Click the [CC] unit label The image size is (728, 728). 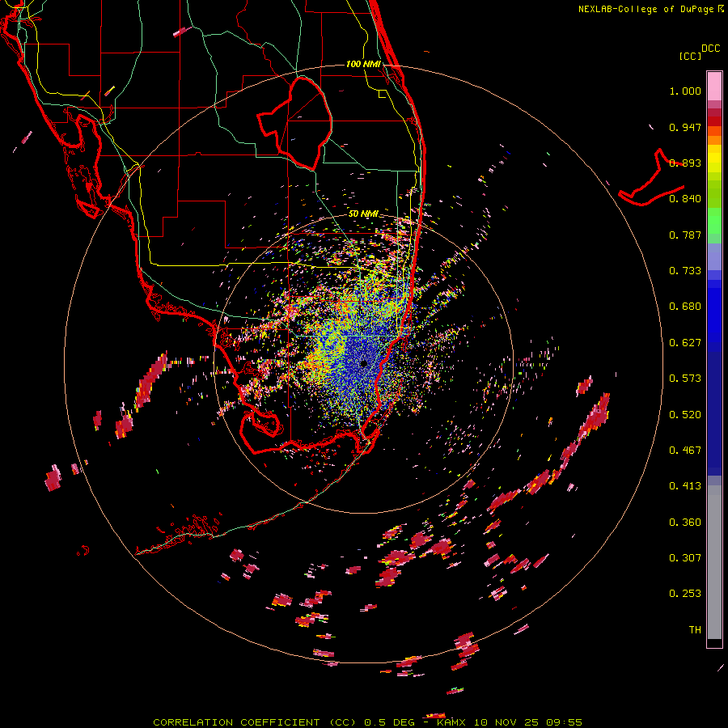(x=690, y=56)
